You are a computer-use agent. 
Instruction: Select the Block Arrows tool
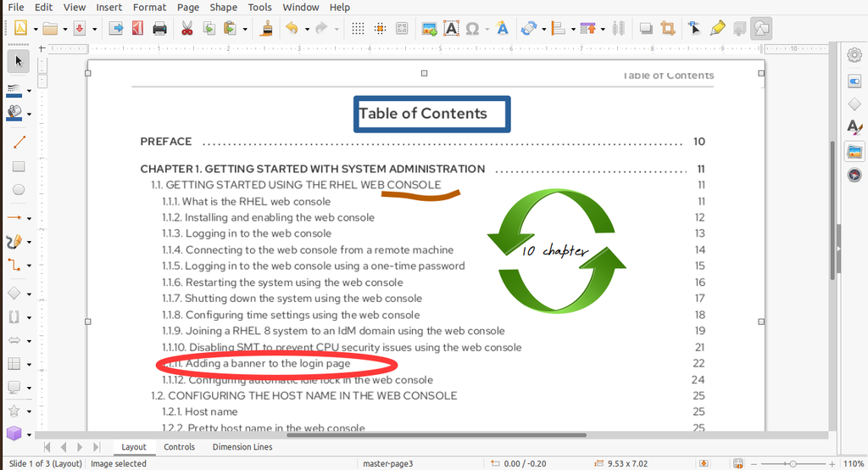(14, 340)
